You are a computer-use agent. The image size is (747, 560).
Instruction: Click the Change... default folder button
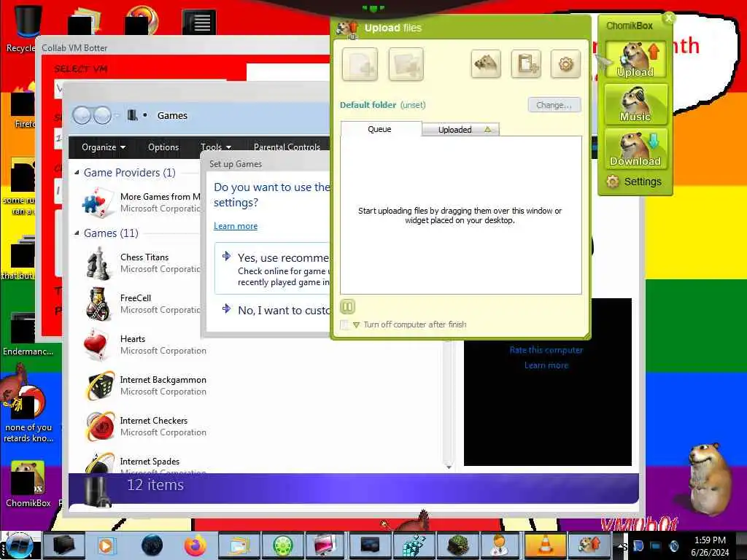click(554, 105)
